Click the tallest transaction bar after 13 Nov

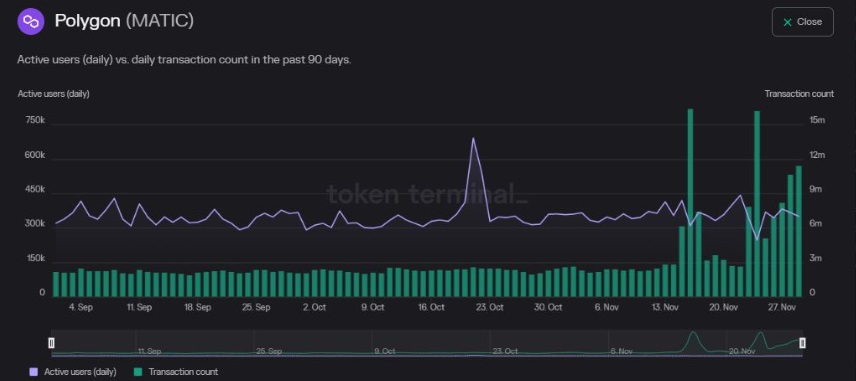pyautogui.click(x=690, y=203)
